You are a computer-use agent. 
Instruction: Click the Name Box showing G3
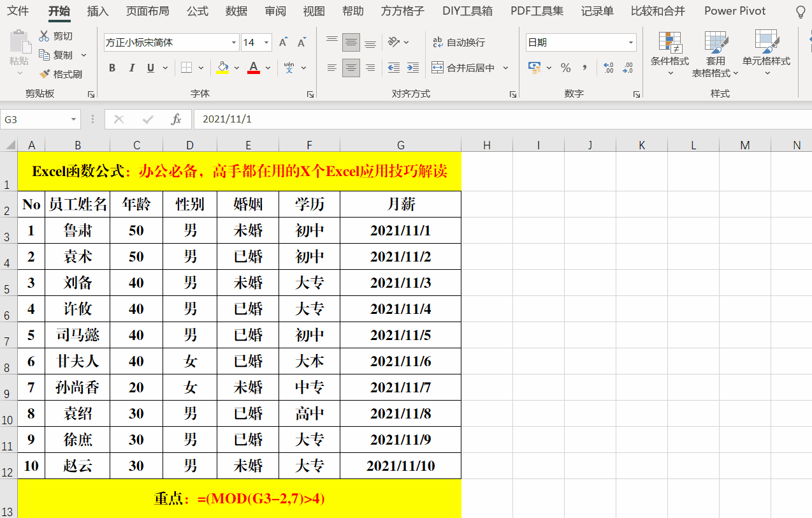(x=35, y=119)
